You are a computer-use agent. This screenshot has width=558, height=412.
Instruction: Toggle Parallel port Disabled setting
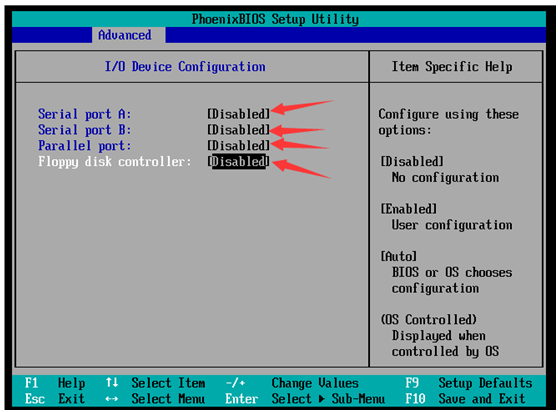[x=238, y=146]
